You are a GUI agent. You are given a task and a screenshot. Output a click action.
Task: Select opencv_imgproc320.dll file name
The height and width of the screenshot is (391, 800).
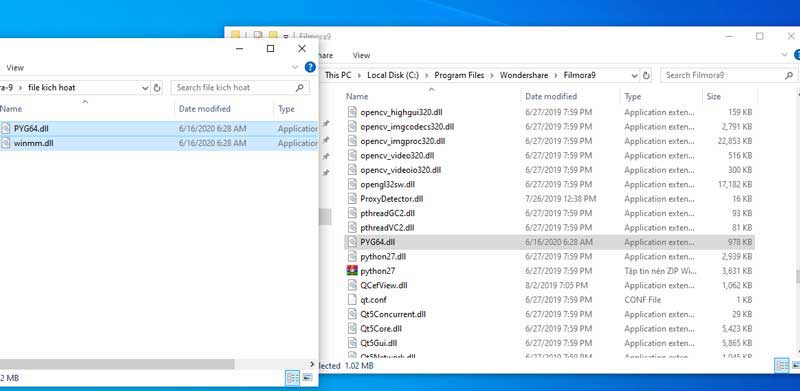click(x=403, y=141)
